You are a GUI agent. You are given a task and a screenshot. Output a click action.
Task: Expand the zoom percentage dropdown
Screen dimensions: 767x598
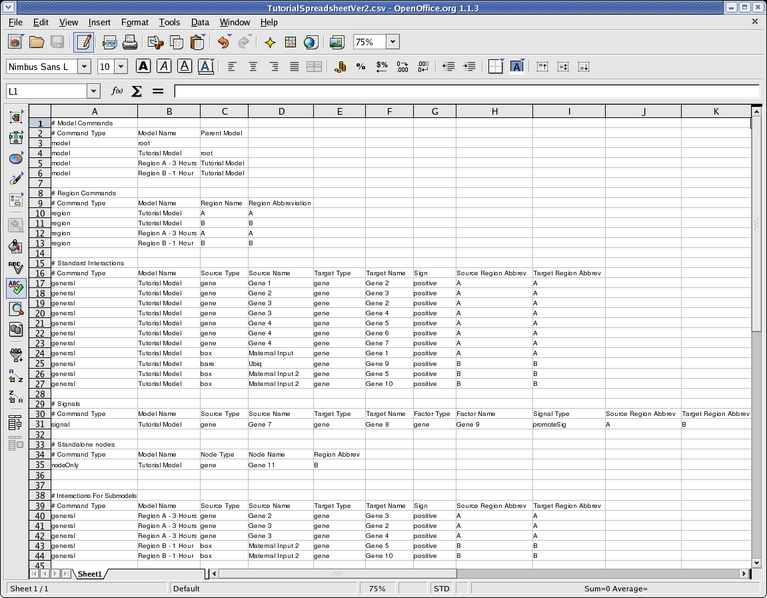(393, 42)
